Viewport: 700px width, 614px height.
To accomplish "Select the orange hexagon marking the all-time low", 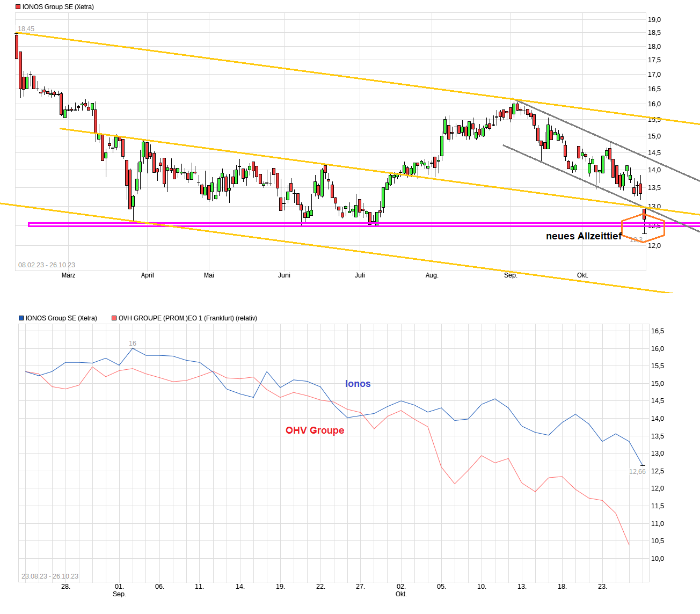I will [x=643, y=228].
